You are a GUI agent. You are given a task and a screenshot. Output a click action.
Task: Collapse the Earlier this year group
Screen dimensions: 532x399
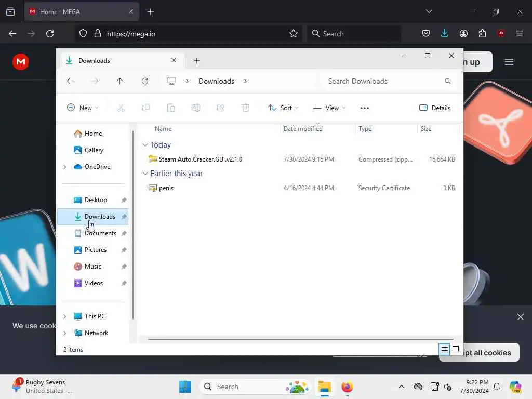coord(145,174)
